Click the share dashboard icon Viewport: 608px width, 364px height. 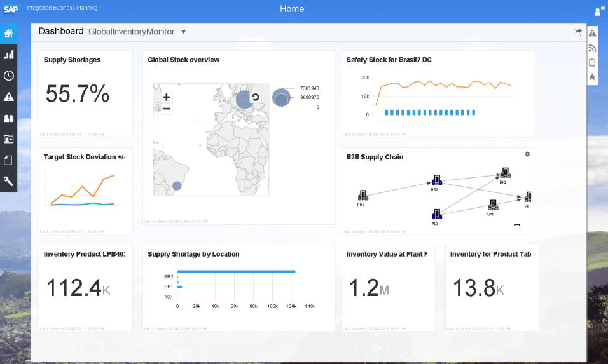tap(577, 32)
